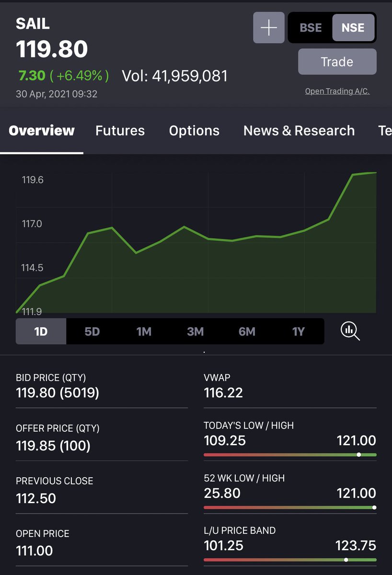The height and width of the screenshot is (575, 392).
Task: Open the chart magnifier analysis icon
Action: point(350,331)
